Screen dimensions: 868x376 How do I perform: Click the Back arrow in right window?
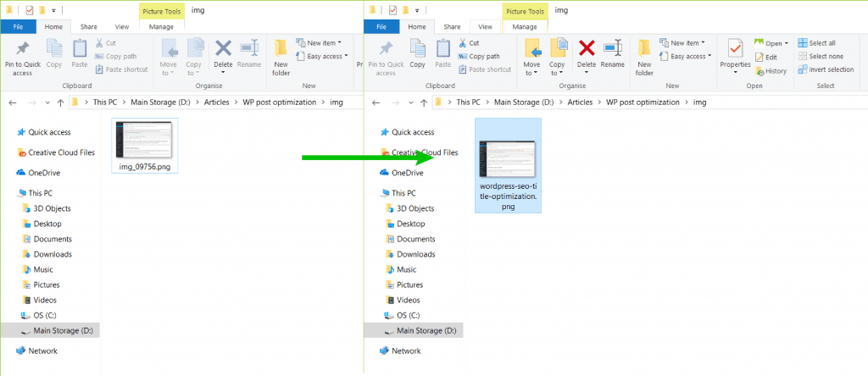(x=376, y=102)
